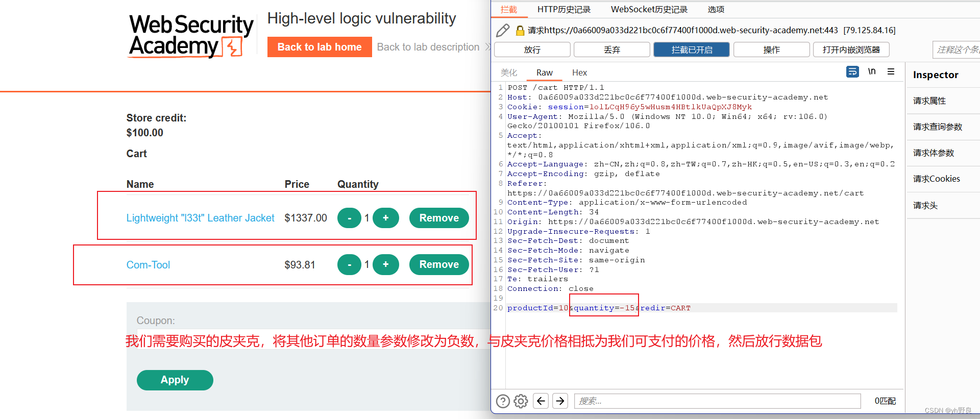Open the Com-Tool product link
980x419 pixels.
pyautogui.click(x=148, y=265)
